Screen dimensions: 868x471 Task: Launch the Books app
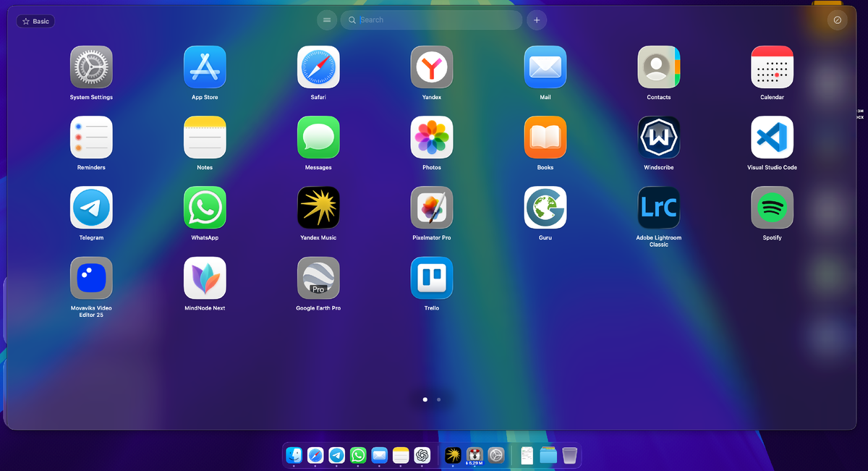(x=545, y=137)
